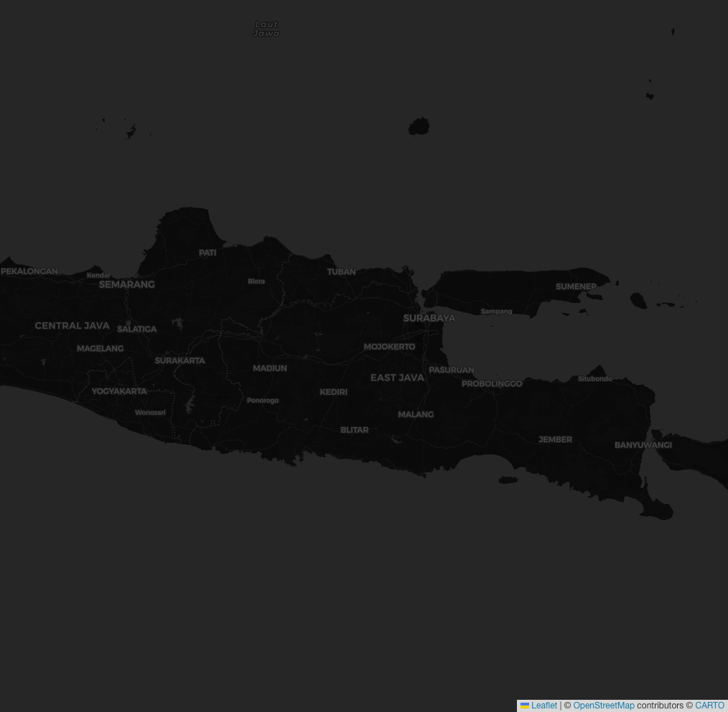728x712 pixels.
Task: Open the CARTO attribution link
Action: point(709,706)
